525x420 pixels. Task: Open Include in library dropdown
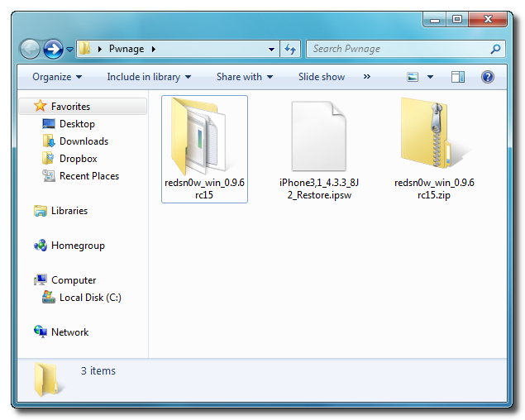pos(149,77)
